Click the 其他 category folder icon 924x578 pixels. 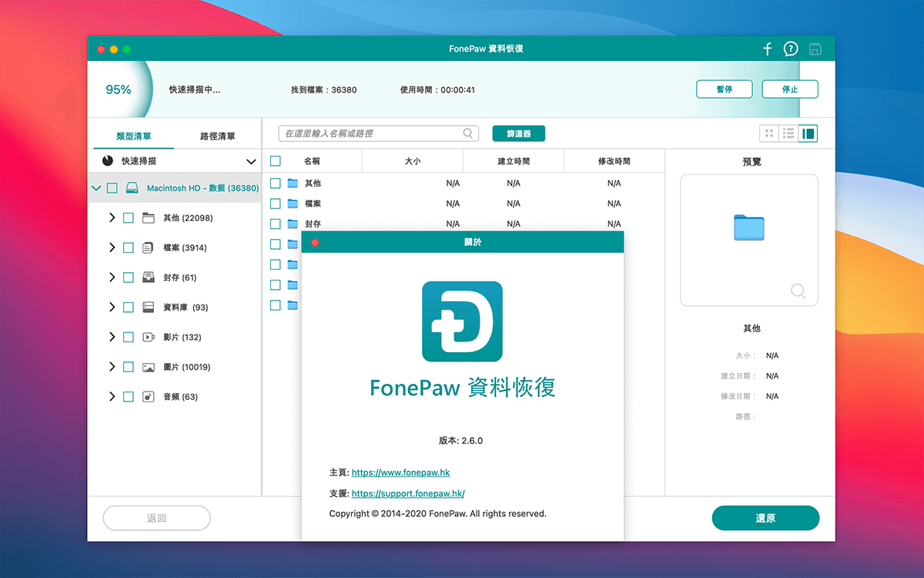click(x=149, y=218)
